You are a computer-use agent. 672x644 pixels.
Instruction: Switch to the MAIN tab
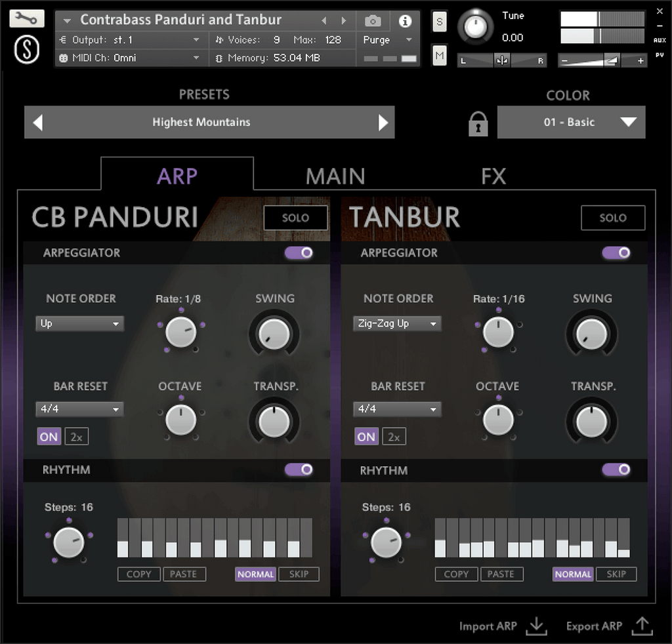click(x=335, y=176)
